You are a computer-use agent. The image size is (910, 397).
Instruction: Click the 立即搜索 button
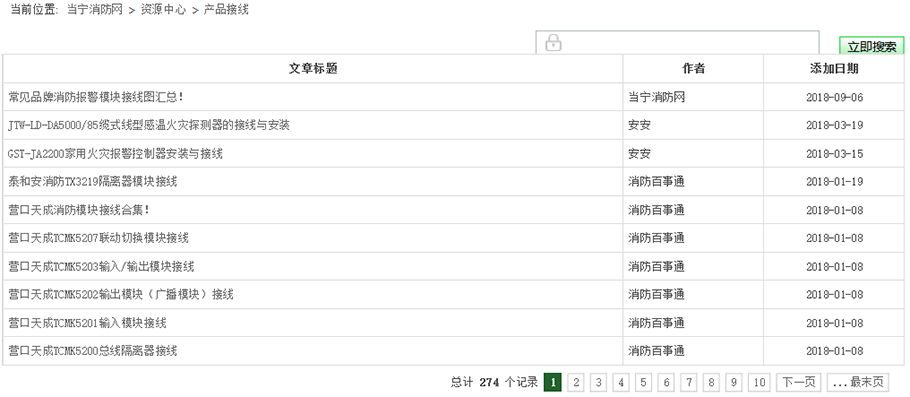pos(871,46)
